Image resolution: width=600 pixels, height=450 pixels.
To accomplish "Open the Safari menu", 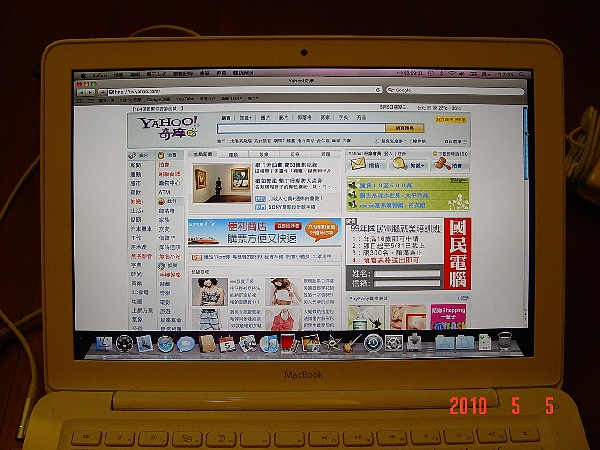I will point(99,75).
